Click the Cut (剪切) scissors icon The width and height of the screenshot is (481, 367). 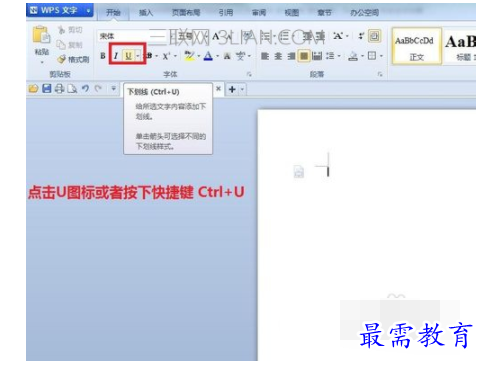(x=61, y=30)
